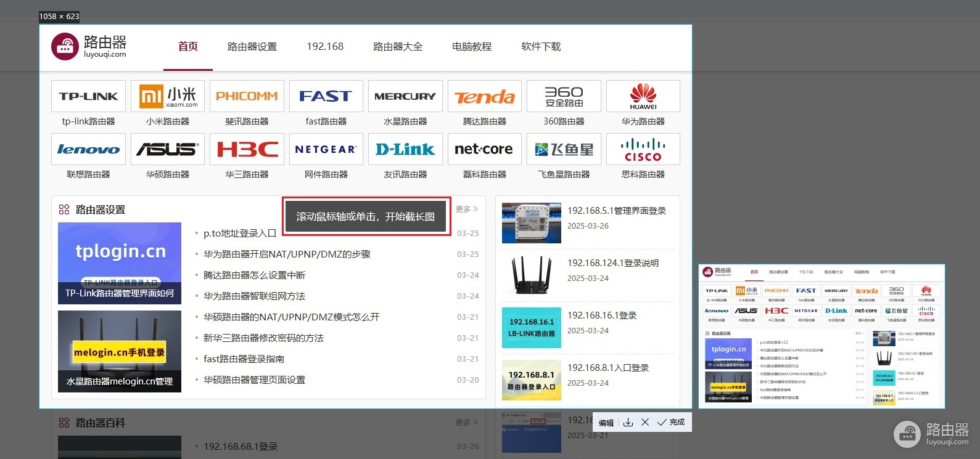Click the long-screenshot preview thumbnail

coord(821,336)
